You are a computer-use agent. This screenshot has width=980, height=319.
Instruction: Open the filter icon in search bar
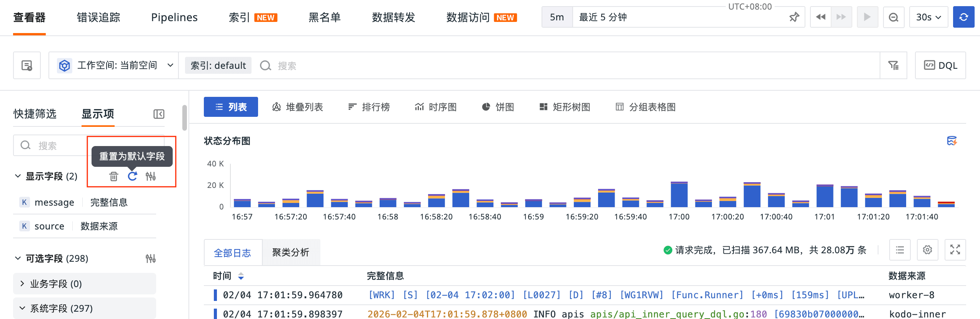[893, 66]
